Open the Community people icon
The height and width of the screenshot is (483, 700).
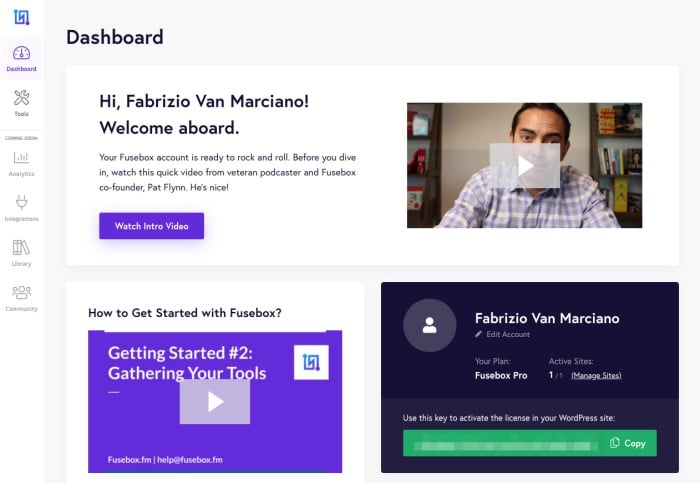coord(21,293)
